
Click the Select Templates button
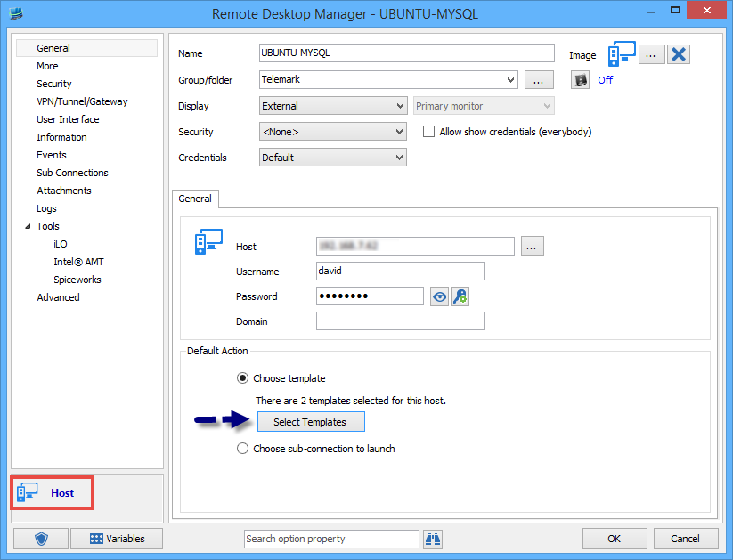[310, 422]
